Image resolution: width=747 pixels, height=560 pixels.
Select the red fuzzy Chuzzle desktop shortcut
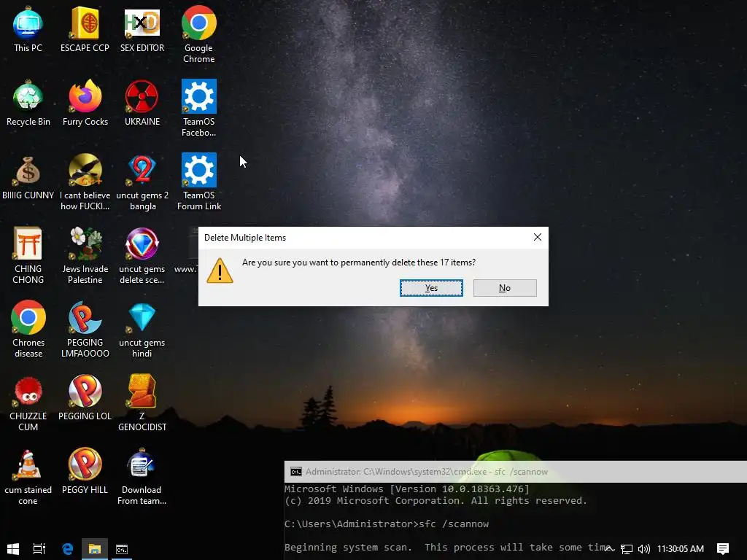(x=28, y=402)
